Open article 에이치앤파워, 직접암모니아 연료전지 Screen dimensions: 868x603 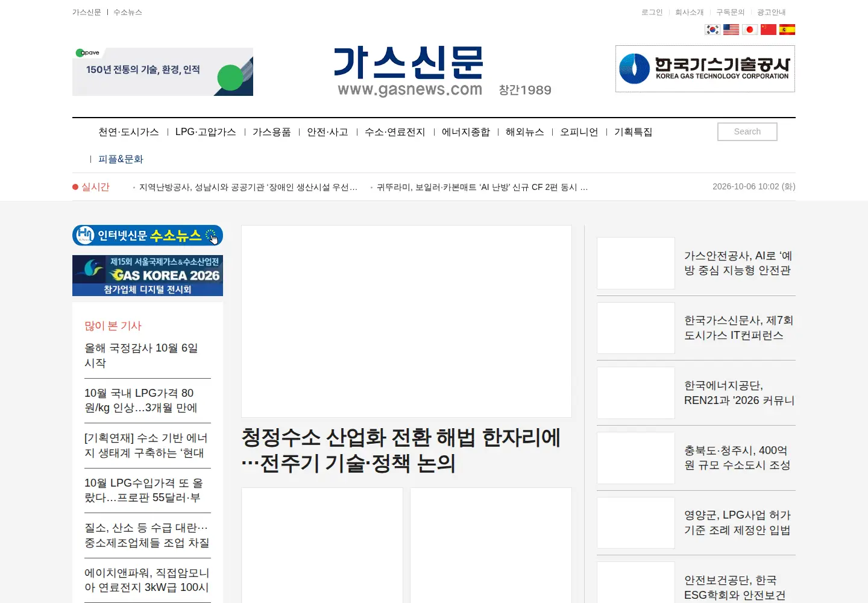pyautogui.click(x=148, y=580)
